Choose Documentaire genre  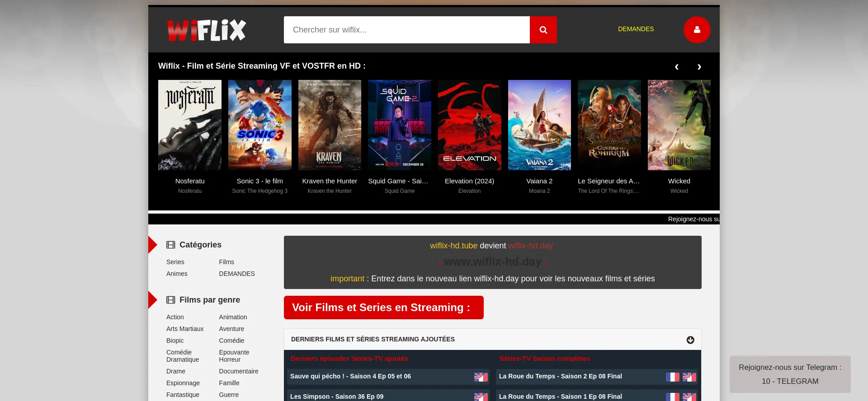[x=239, y=371]
